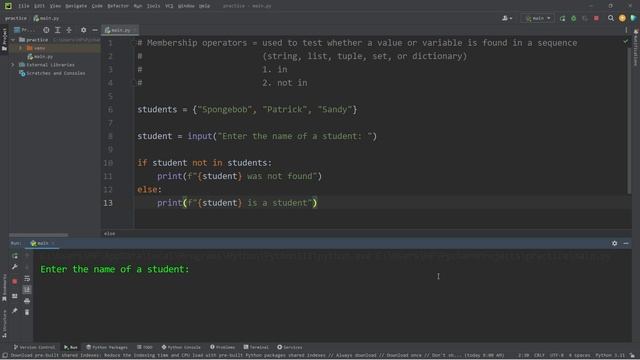Fold the comment block at line 1
The image size is (640, 360).
134,43
